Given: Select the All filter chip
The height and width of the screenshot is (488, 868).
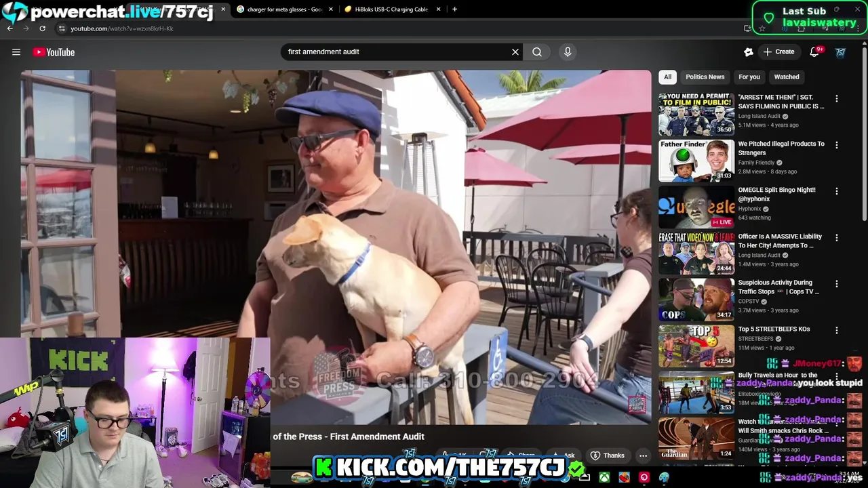Looking at the screenshot, I should [667, 77].
